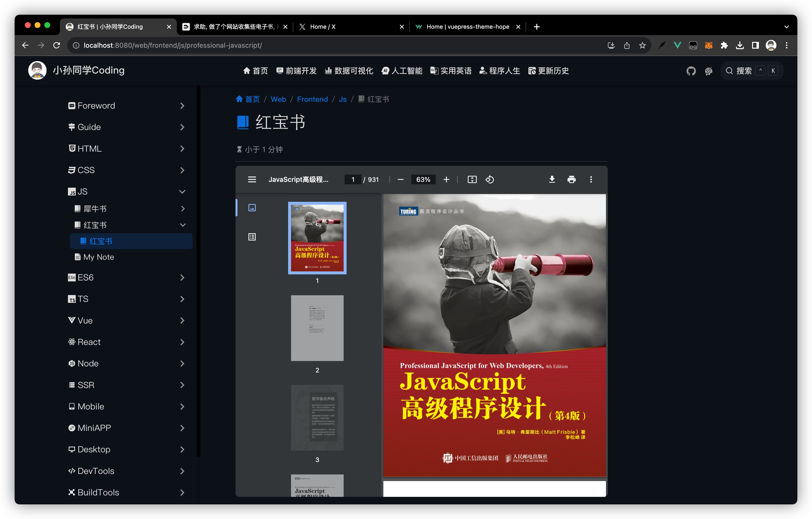Switch to vuepress-theme-hope browser tab

(468, 27)
